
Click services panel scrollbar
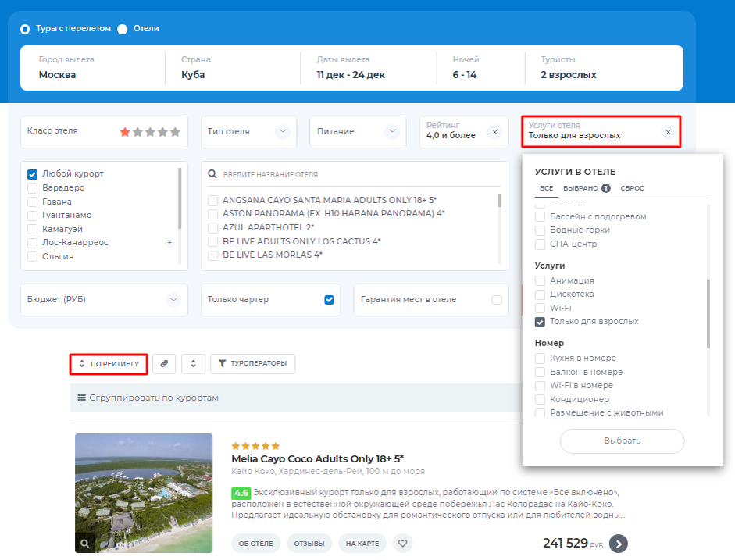point(708,314)
